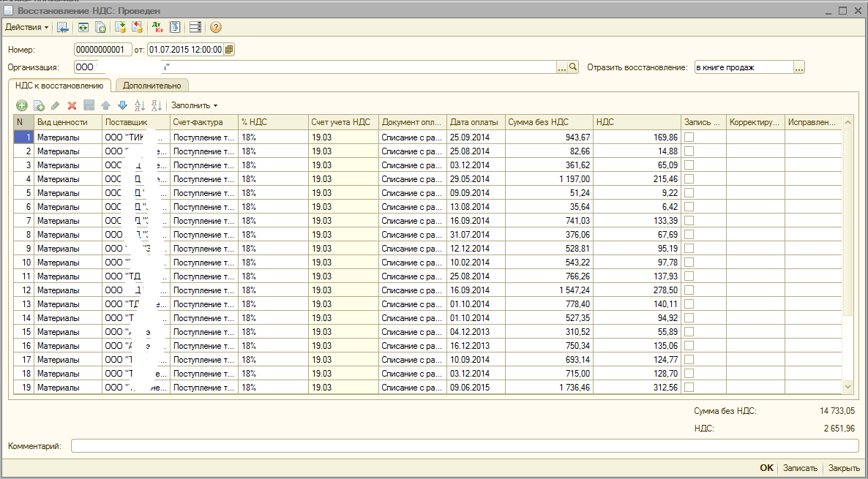
Task: Click the post document icon
Action: (x=120, y=27)
